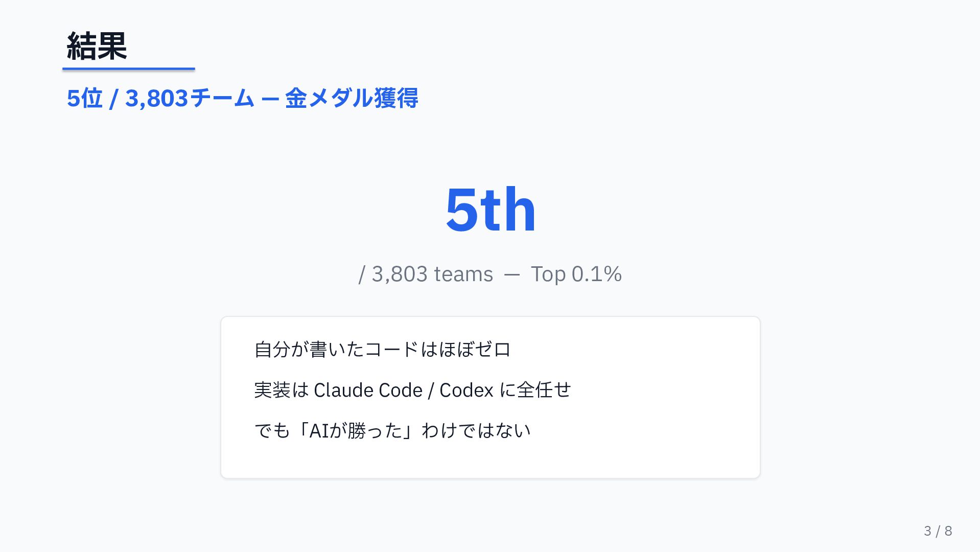Select the 金メダル獲得 text in the subtitle
This screenshot has width=980, height=552.
[x=352, y=98]
